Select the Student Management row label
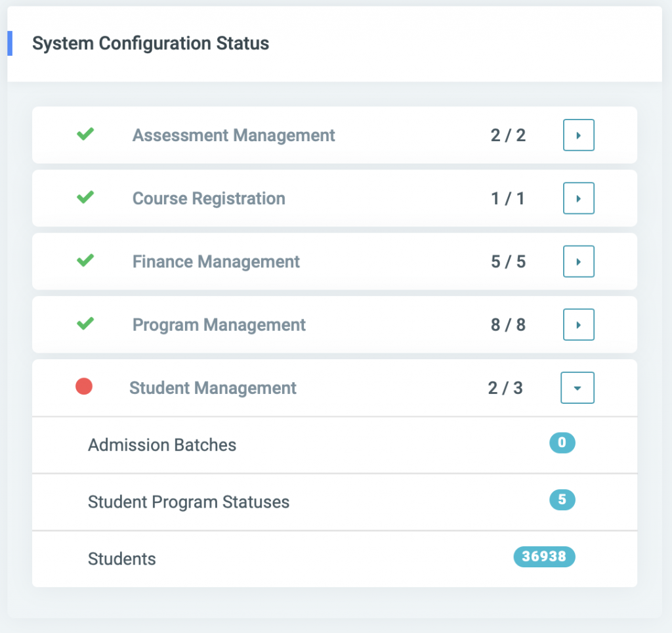Viewport: 672px width, 633px height. (x=213, y=387)
